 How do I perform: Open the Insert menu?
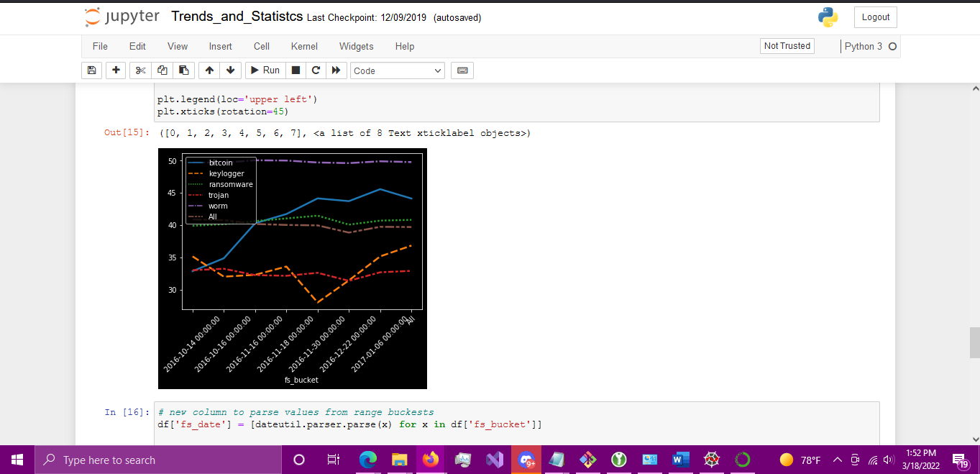(221, 46)
